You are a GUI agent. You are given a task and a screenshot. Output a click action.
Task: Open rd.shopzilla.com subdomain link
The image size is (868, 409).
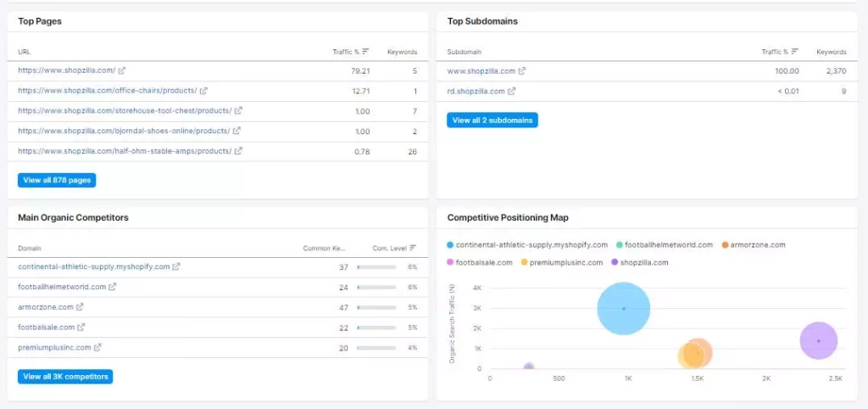(476, 91)
